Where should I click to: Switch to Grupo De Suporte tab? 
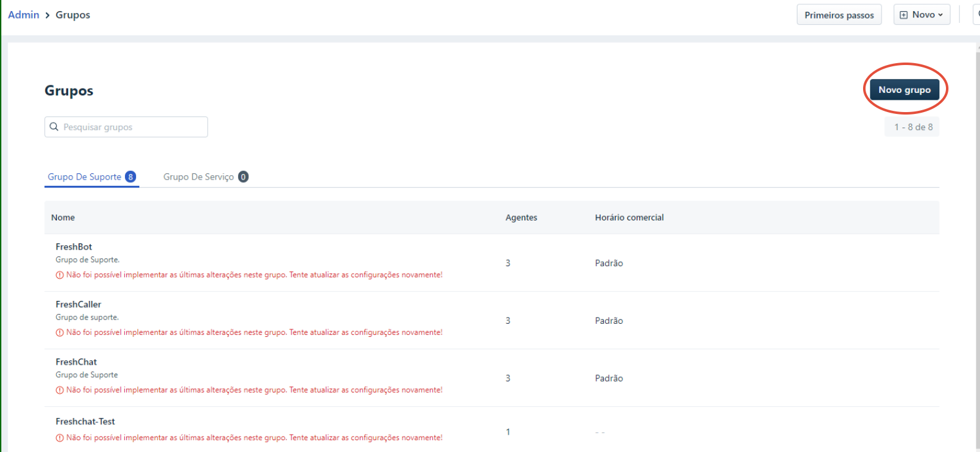tap(92, 177)
